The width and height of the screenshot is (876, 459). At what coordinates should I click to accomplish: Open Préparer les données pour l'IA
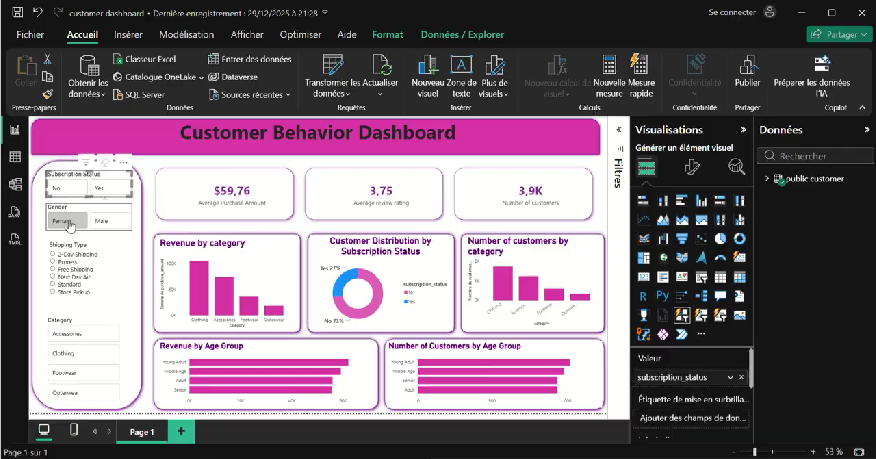tap(812, 77)
